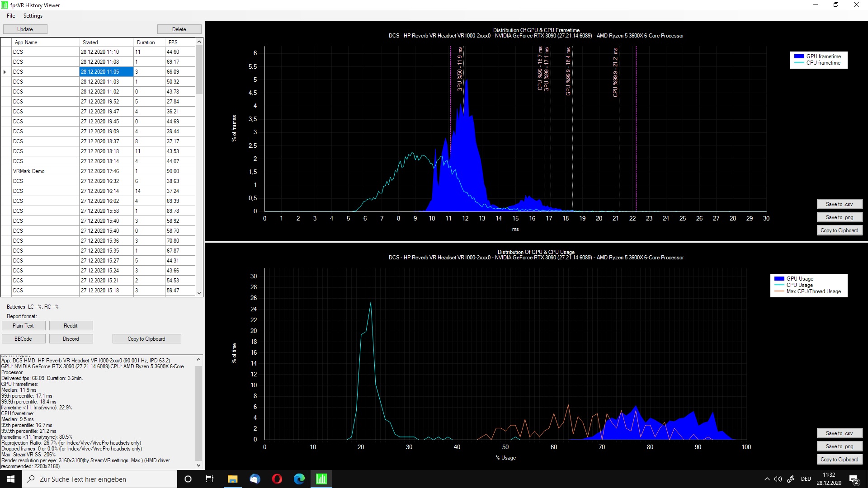Viewport: 868px width, 488px height.
Task: Delete the selected session
Action: pyautogui.click(x=179, y=29)
